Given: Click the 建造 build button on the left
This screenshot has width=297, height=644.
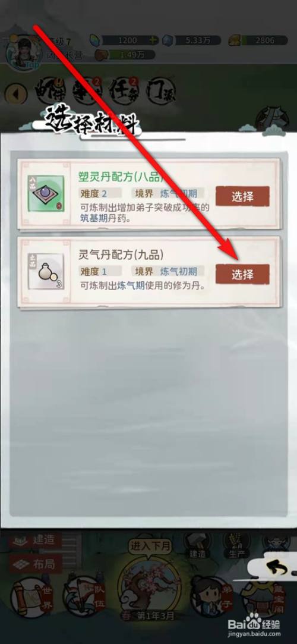Looking at the screenshot, I should click(35, 540).
